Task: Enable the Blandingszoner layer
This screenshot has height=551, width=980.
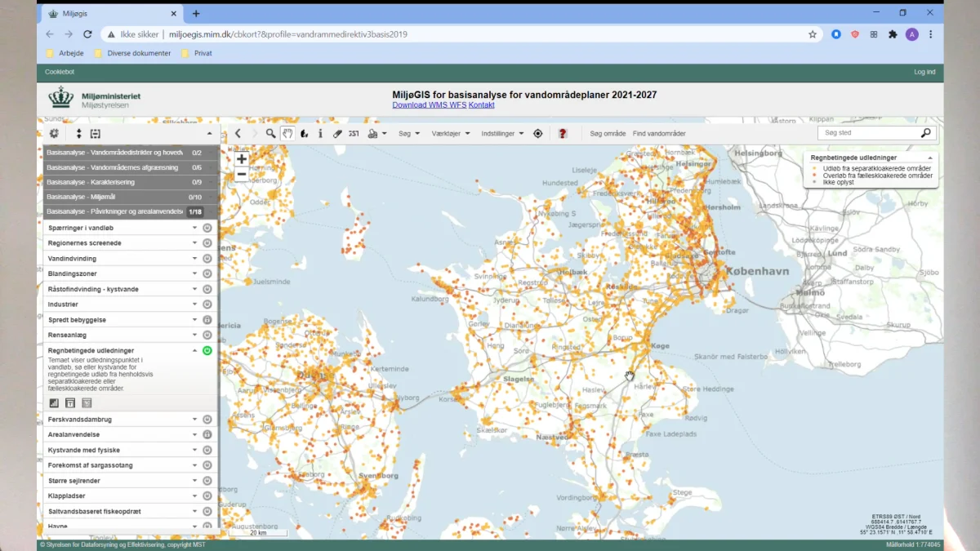Action: (207, 273)
